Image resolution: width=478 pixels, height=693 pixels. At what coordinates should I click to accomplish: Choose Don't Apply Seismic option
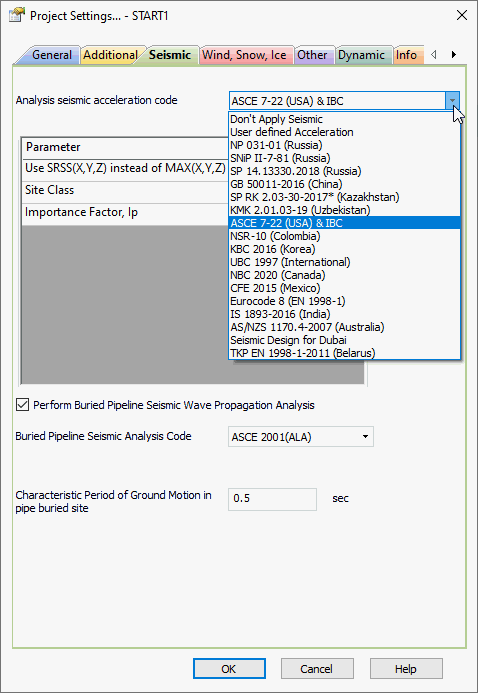[x=345, y=119]
